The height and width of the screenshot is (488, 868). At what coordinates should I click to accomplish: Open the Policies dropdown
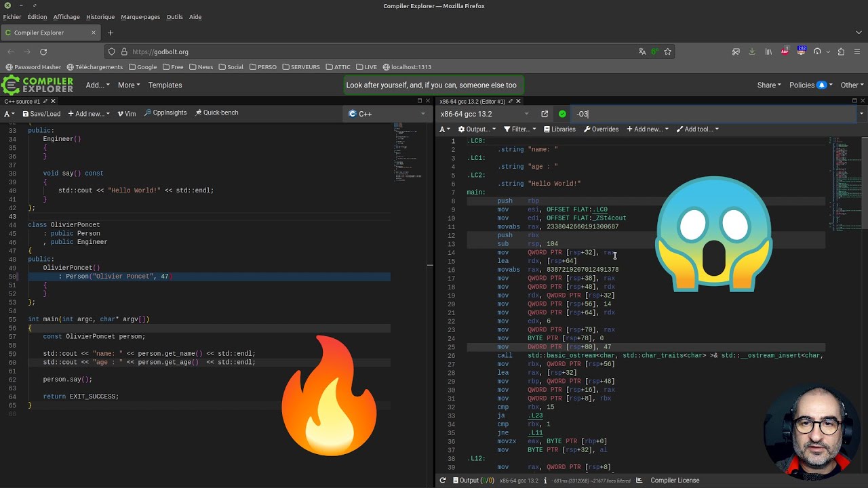(x=810, y=85)
